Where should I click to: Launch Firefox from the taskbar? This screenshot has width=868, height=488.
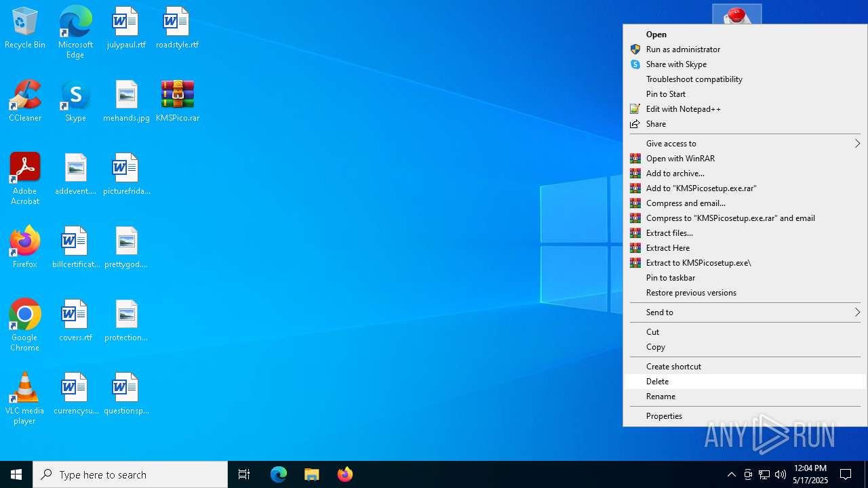(x=345, y=474)
